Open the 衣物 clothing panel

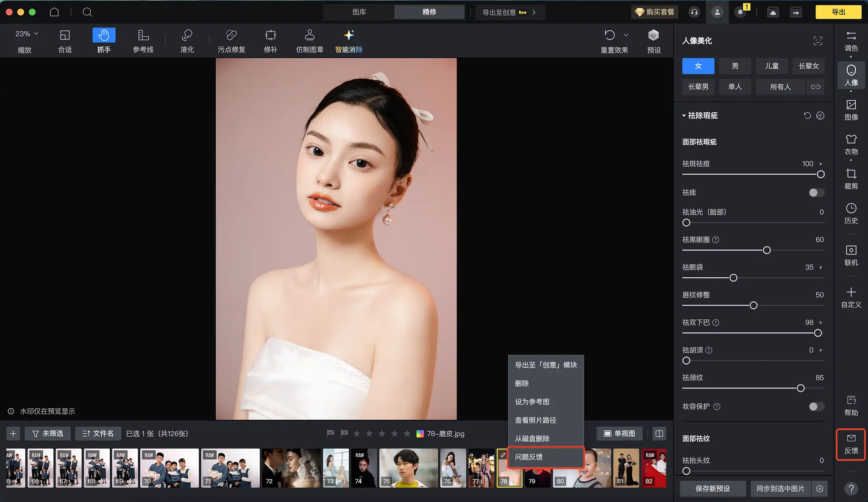pyautogui.click(x=851, y=145)
